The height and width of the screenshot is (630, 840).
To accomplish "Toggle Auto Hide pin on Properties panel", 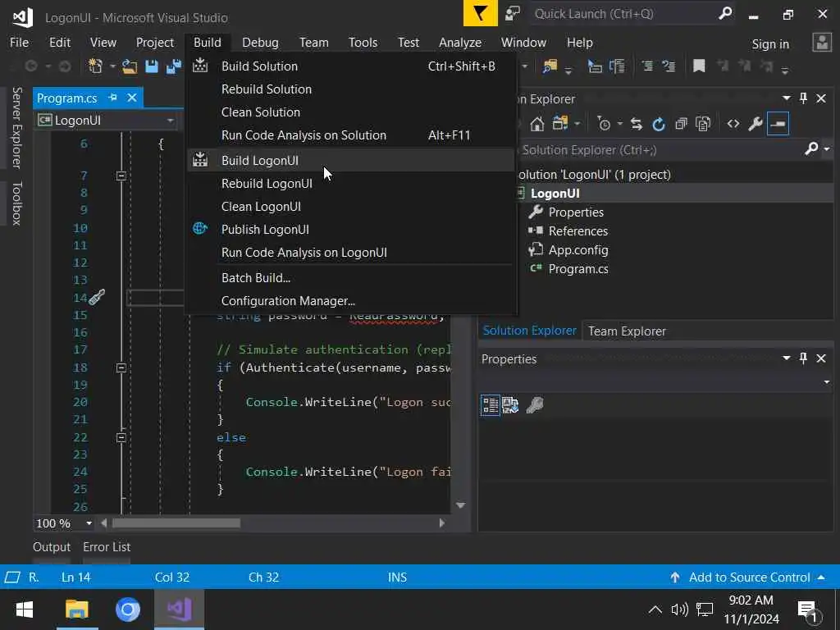I will pos(803,358).
